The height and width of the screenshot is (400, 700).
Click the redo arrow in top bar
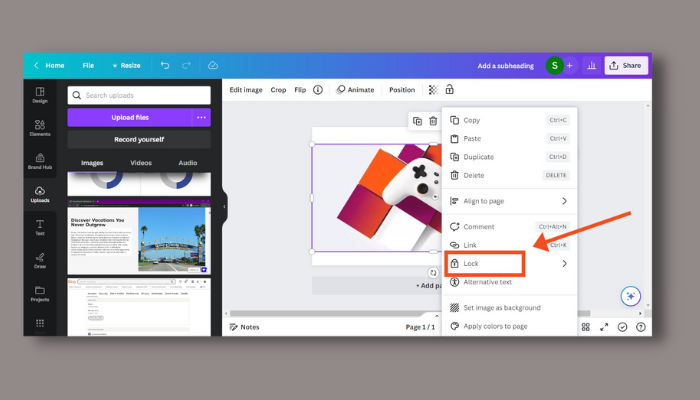186,66
